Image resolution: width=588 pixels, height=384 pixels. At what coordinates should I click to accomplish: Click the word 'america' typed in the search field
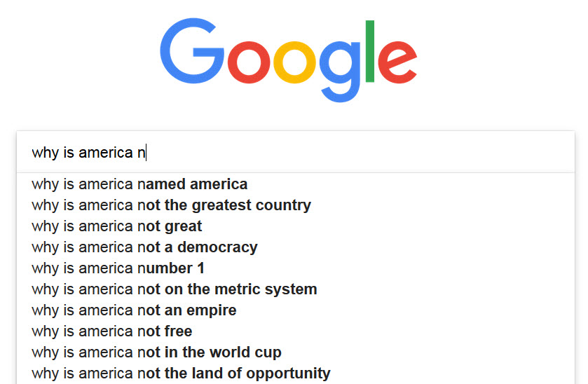(x=106, y=153)
